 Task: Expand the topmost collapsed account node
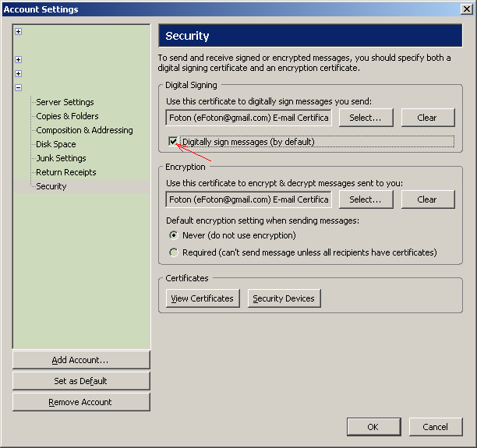tap(18, 32)
